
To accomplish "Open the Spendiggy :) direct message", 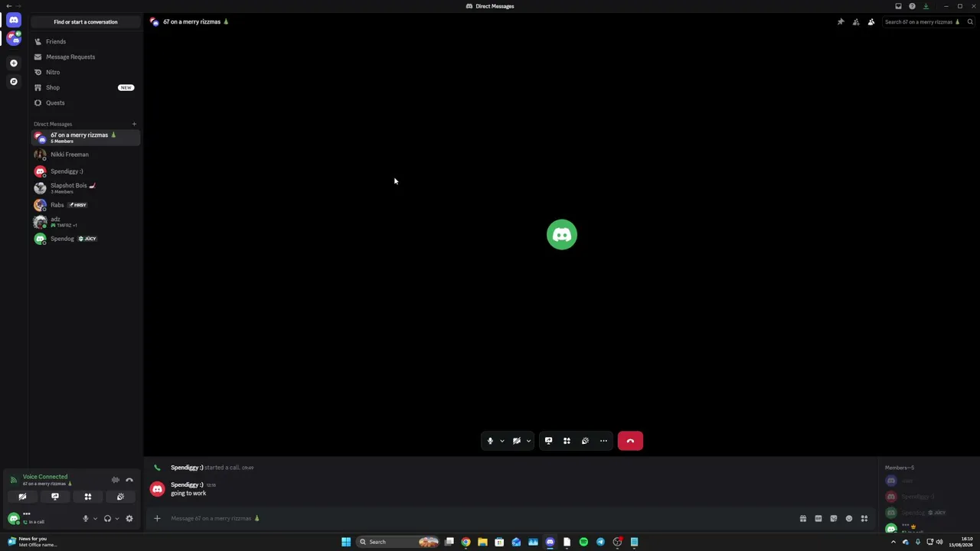I will point(85,171).
